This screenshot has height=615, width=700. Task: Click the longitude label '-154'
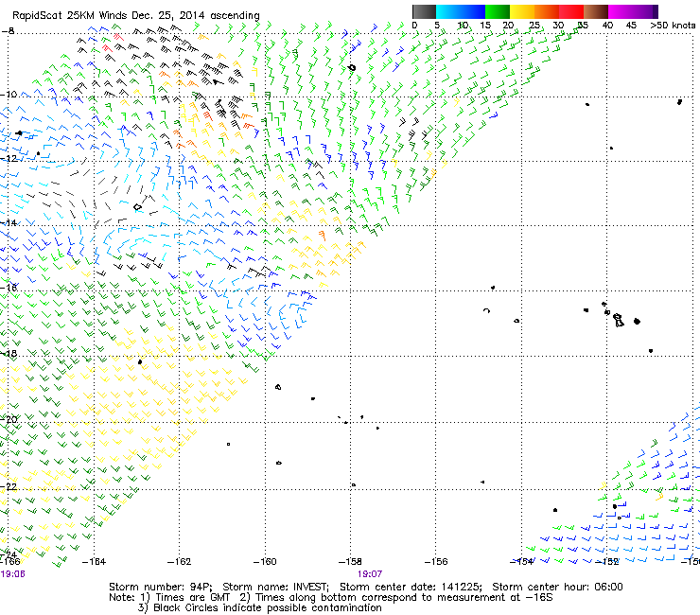tap(521, 561)
